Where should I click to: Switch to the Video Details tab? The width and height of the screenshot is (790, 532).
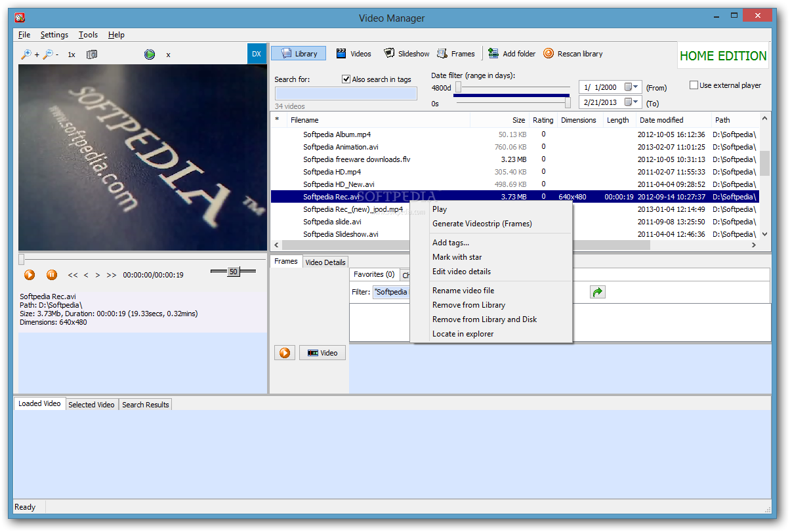325,262
